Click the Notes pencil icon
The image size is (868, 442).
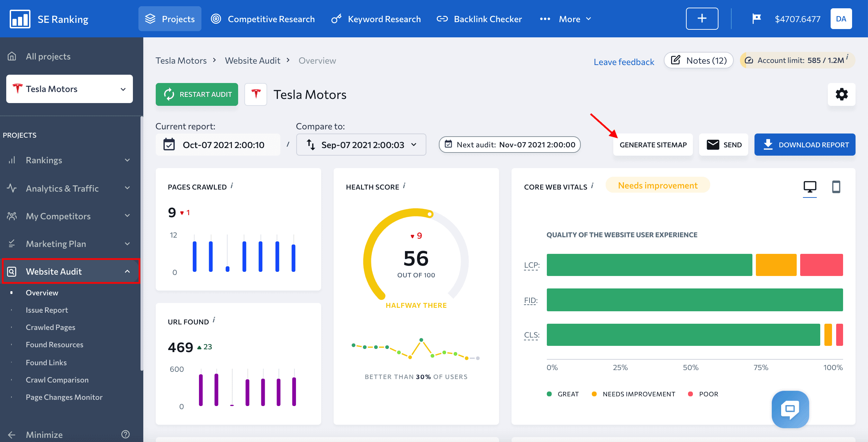[x=676, y=61]
